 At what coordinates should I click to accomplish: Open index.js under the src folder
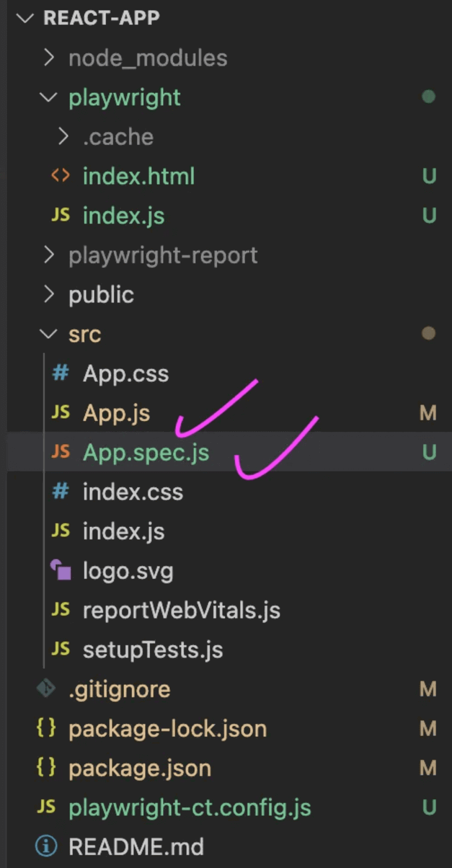[x=124, y=532]
